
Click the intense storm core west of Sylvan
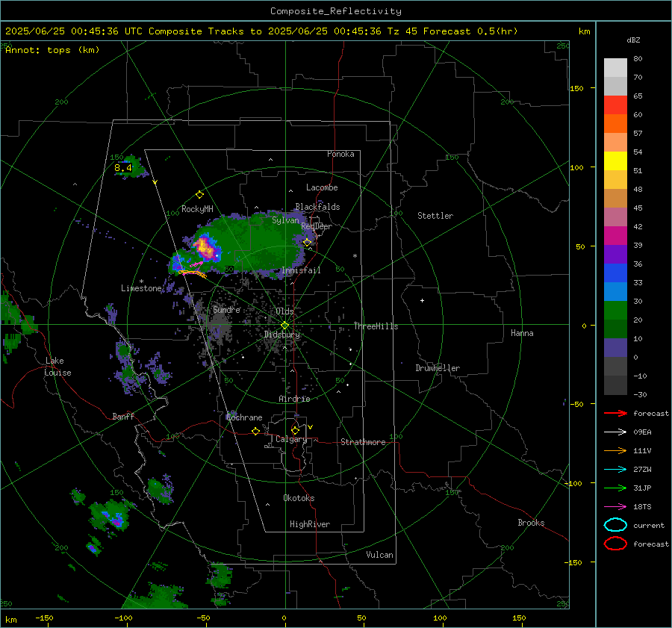tap(205, 248)
